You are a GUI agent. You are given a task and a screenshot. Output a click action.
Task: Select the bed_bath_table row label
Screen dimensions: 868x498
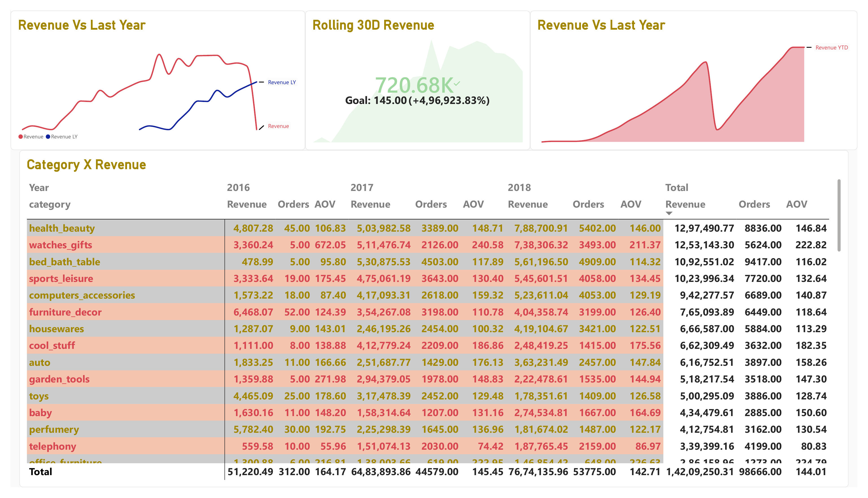(x=65, y=262)
